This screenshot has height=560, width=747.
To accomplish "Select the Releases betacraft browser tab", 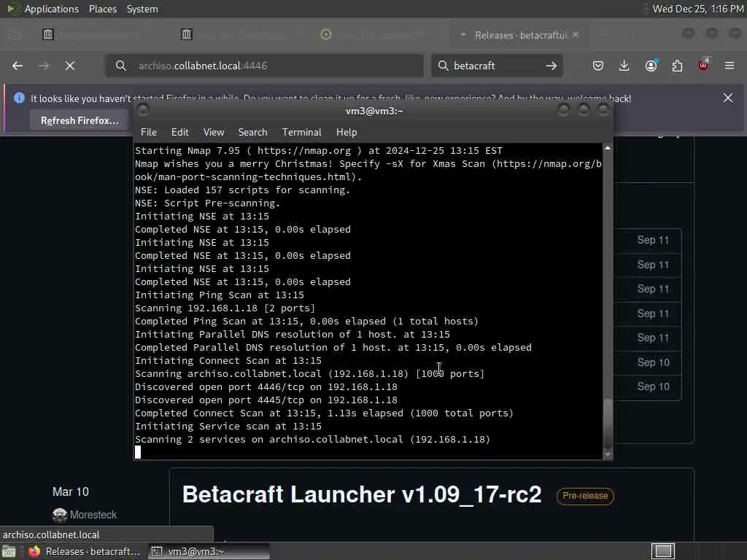I will coord(519,35).
